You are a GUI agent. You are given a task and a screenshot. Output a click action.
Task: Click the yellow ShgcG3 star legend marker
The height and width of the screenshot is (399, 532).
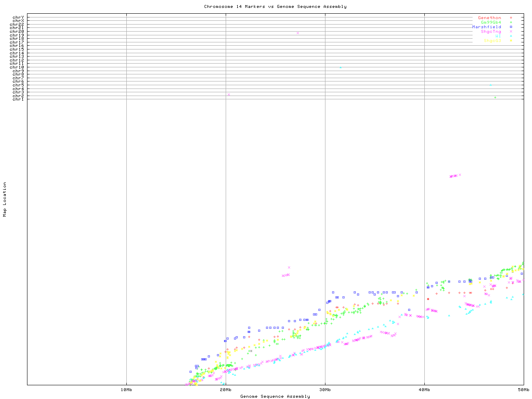point(511,41)
